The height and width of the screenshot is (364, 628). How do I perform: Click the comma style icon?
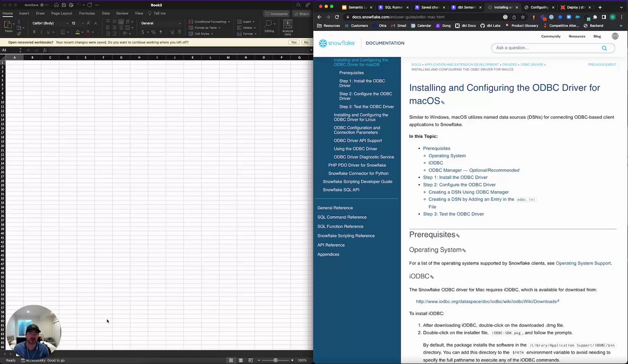160,32
